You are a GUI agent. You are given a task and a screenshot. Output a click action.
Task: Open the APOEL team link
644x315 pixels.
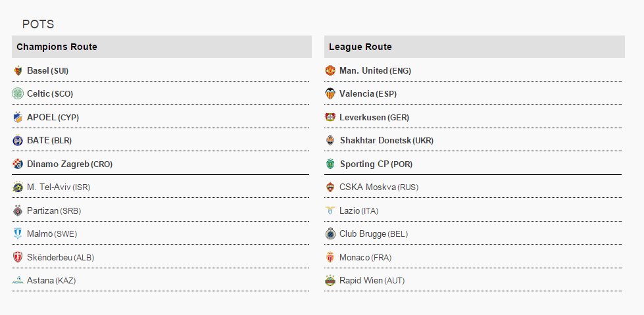click(x=41, y=118)
